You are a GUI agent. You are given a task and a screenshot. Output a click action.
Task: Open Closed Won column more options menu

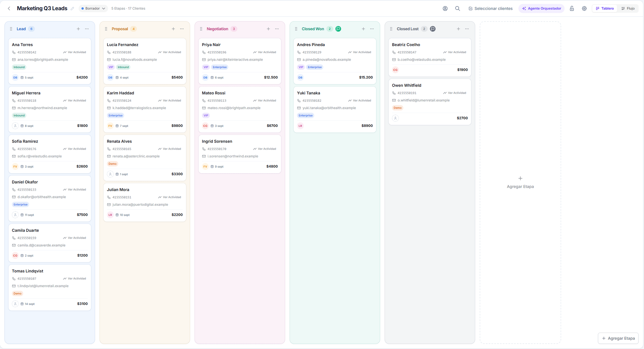coord(372,29)
